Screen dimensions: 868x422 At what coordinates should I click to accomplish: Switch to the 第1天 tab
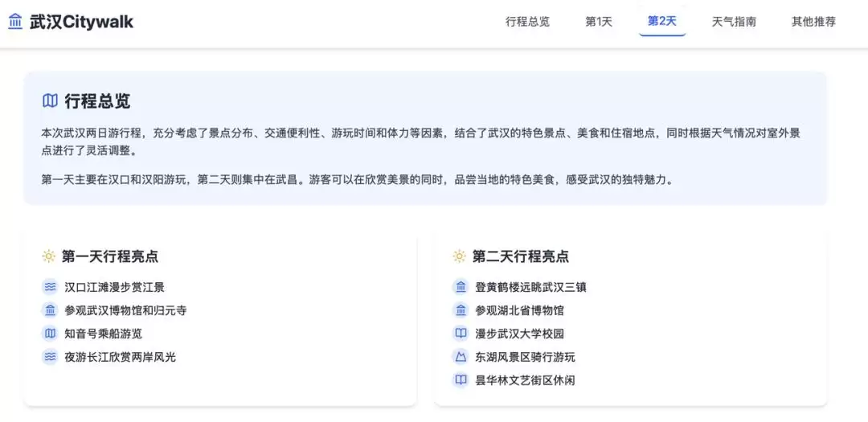click(599, 23)
